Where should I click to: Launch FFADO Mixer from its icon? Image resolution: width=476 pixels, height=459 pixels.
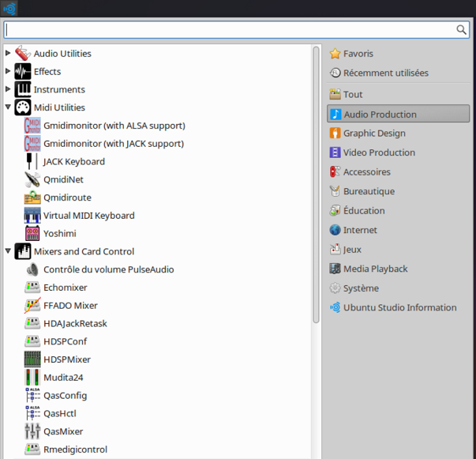click(32, 305)
